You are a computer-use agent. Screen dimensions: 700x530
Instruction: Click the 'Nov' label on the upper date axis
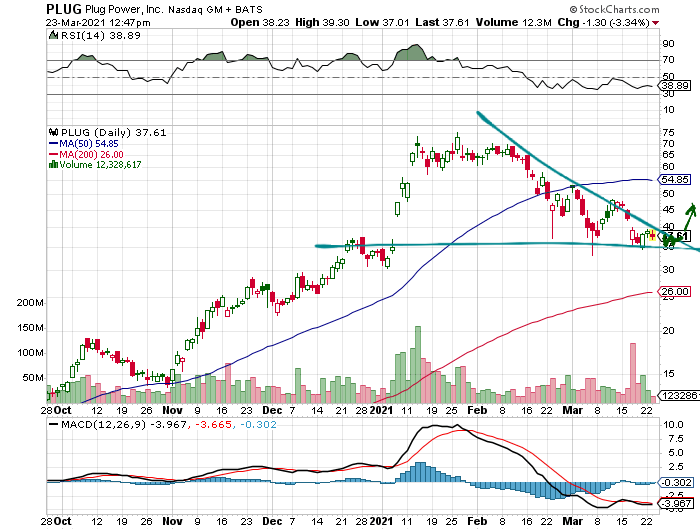tap(172, 410)
